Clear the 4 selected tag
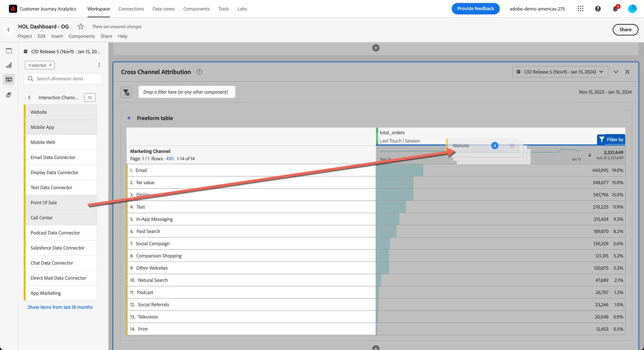 50,65
